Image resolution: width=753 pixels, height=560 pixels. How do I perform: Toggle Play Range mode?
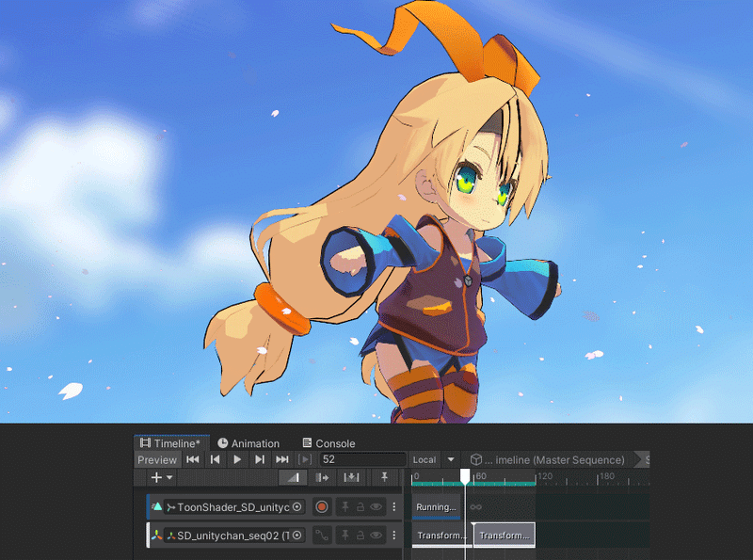305,459
